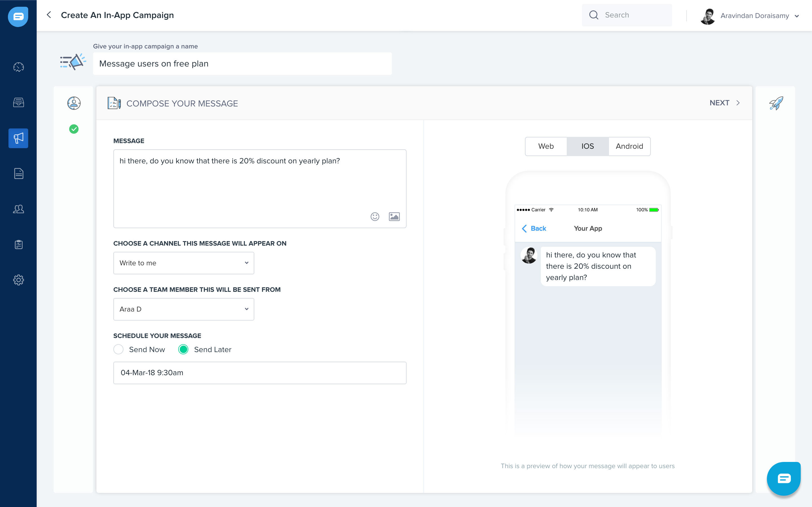812x507 pixels.
Task: Click the rocket launch step icon
Action: point(776,103)
